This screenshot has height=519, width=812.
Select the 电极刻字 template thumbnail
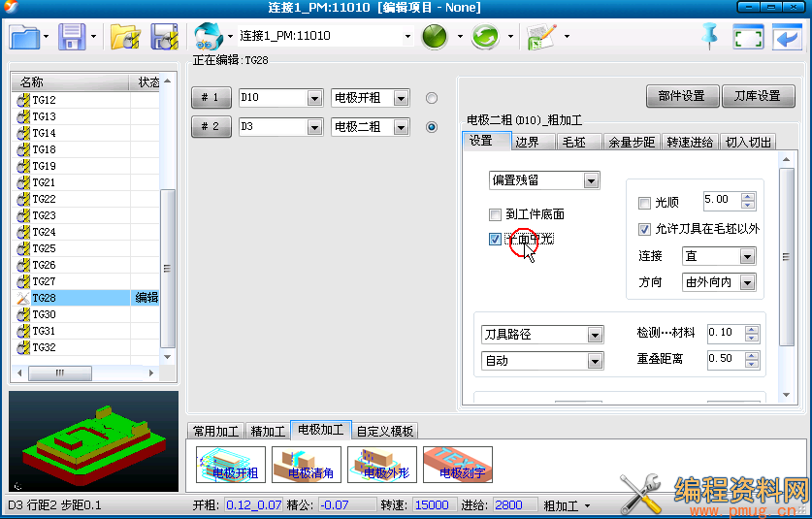(458, 465)
